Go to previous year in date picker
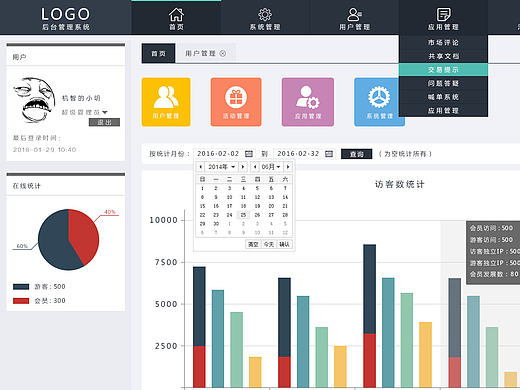 201,167
